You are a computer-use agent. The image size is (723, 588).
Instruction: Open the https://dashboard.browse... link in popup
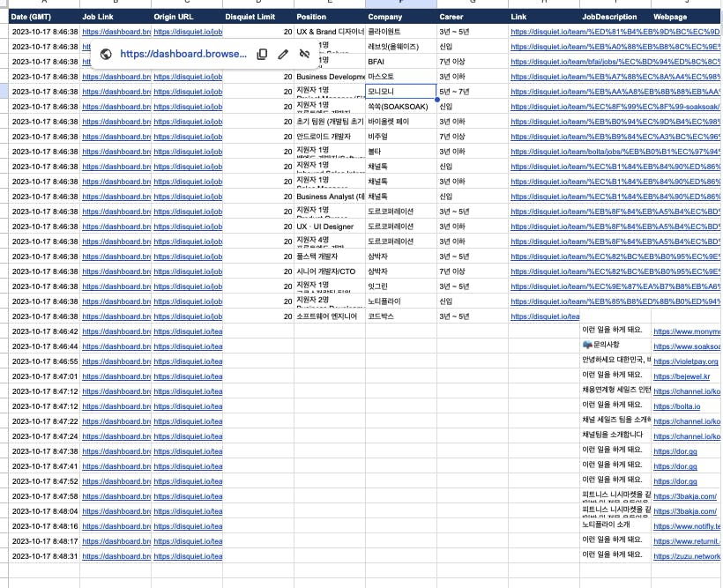[183, 54]
